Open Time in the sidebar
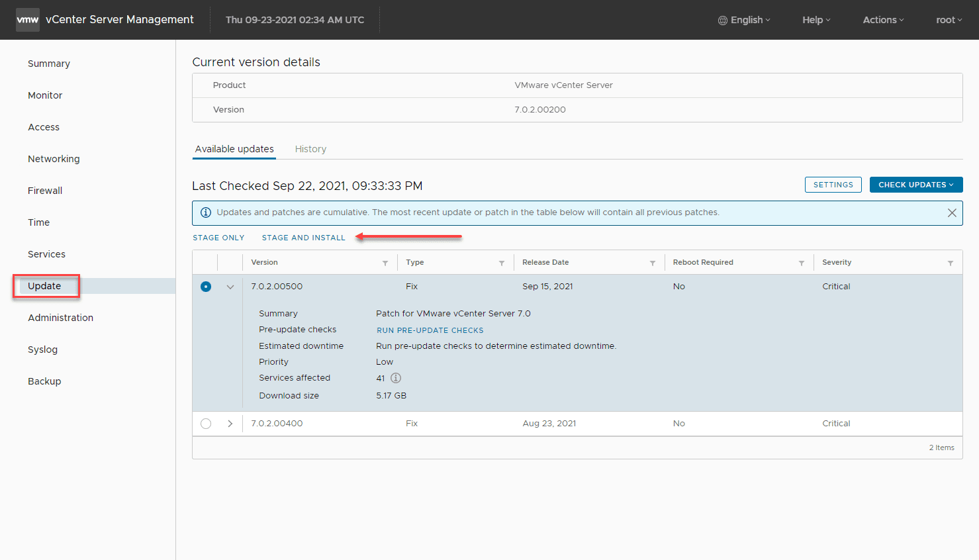Image resolution: width=979 pixels, height=560 pixels. [38, 222]
